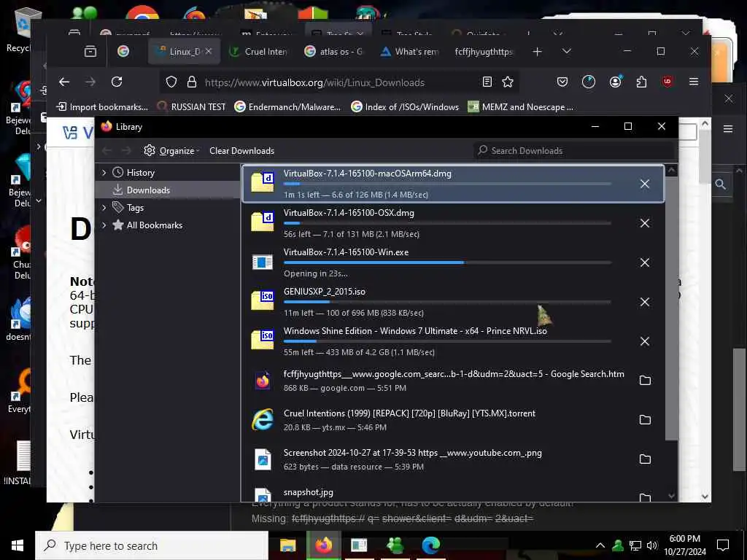The image size is (747, 560).
Task: Cancel the Windows Shine Edition iso download
Action: click(x=645, y=341)
